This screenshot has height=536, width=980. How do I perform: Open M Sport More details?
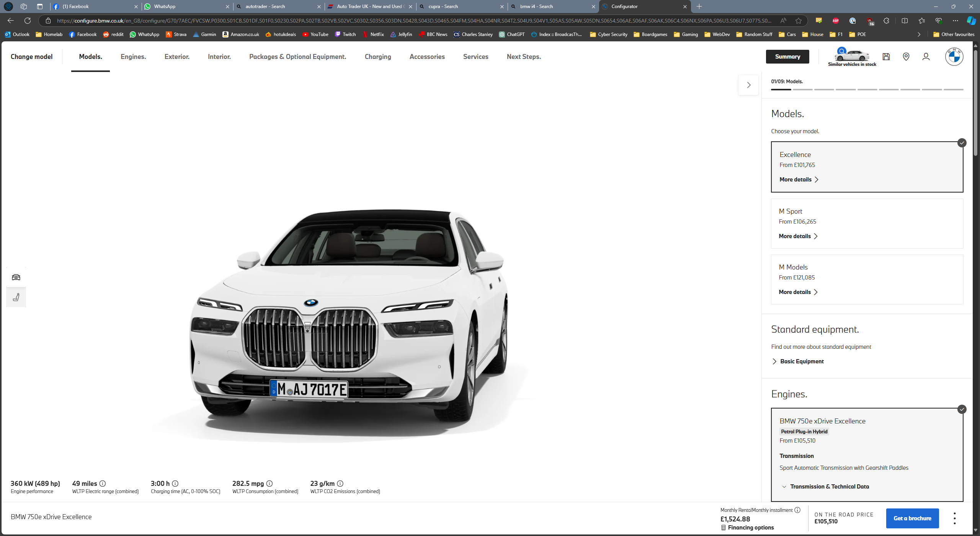(x=798, y=236)
